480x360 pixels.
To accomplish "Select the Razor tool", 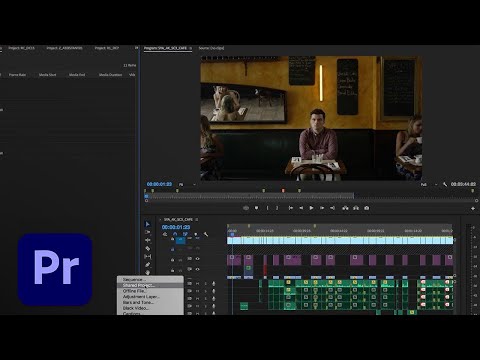I will pos(148,249).
